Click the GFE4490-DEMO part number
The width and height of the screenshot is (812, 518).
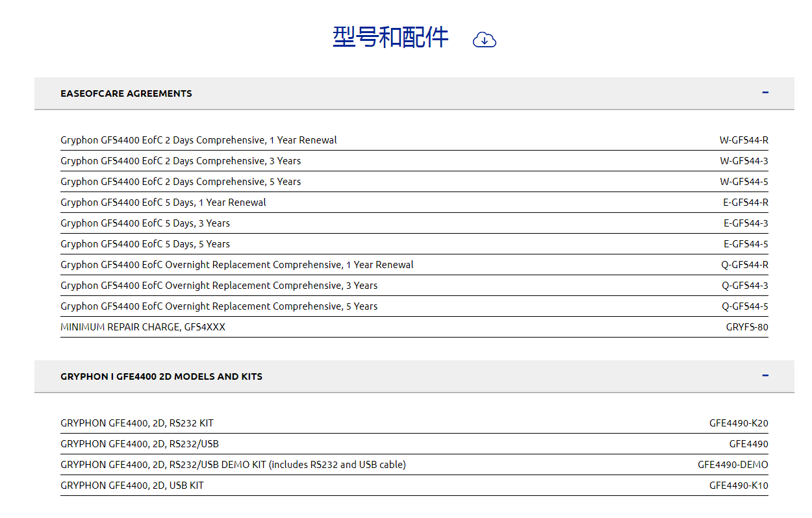click(733, 465)
